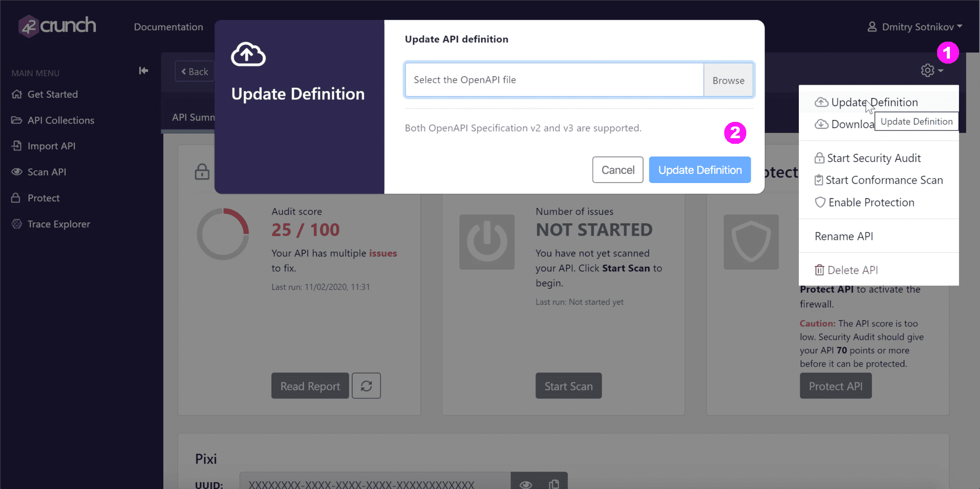Open the Dmitry Sotnikov account dropdown

pos(913,27)
